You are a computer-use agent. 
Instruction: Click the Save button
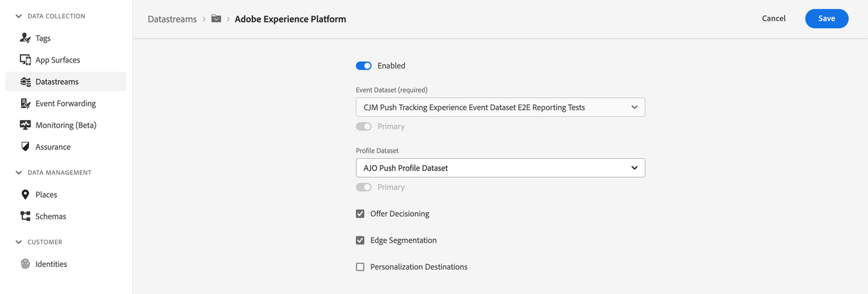pos(827,19)
